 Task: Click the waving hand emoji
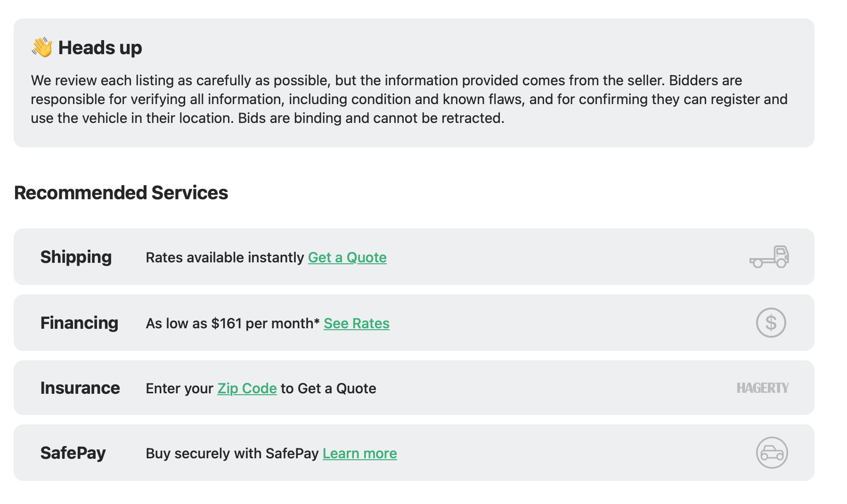42,48
